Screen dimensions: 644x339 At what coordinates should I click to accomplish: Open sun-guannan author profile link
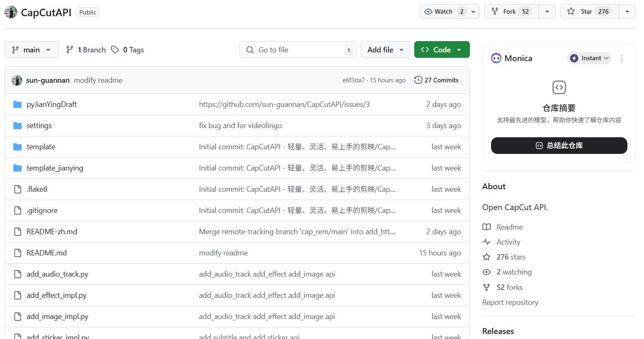pos(48,80)
